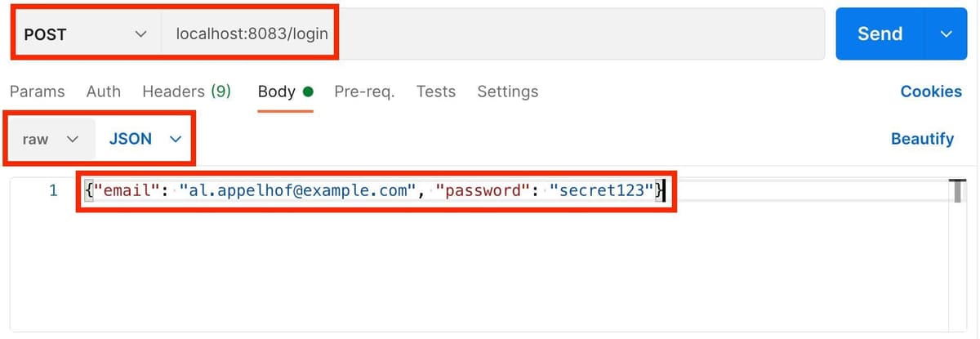Expand the raw body type dropdown
Image resolution: width=980 pixels, height=339 pixels.
pos(50,139)
